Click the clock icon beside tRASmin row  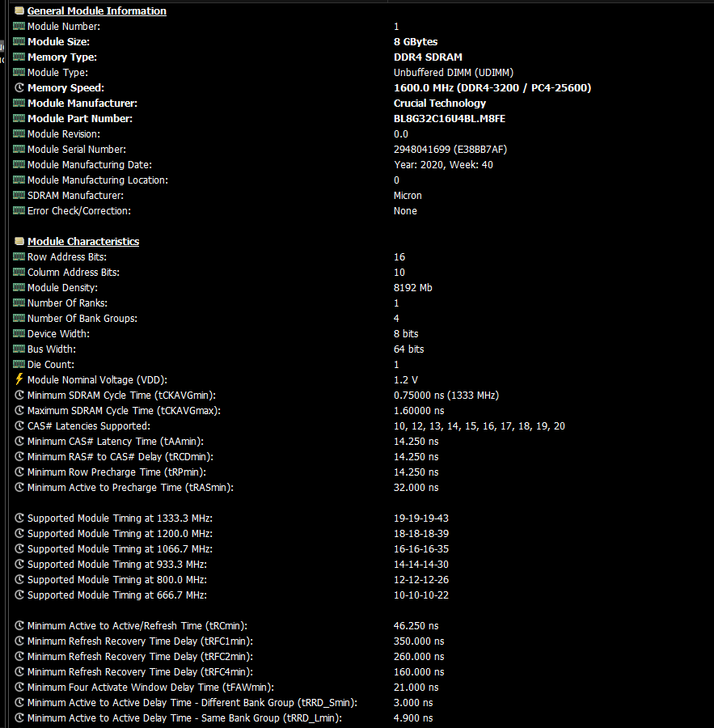[19, 487]
